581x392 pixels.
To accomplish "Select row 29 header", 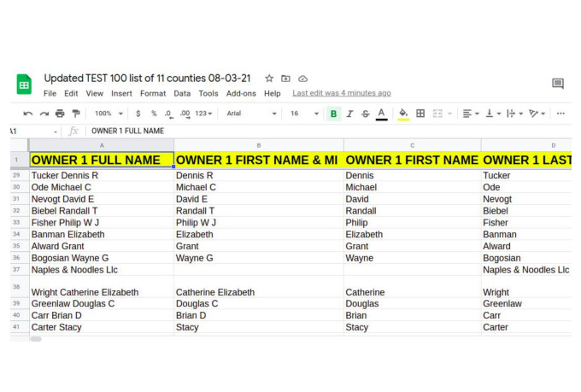I will pyautogui.click(x=16, y=175).
